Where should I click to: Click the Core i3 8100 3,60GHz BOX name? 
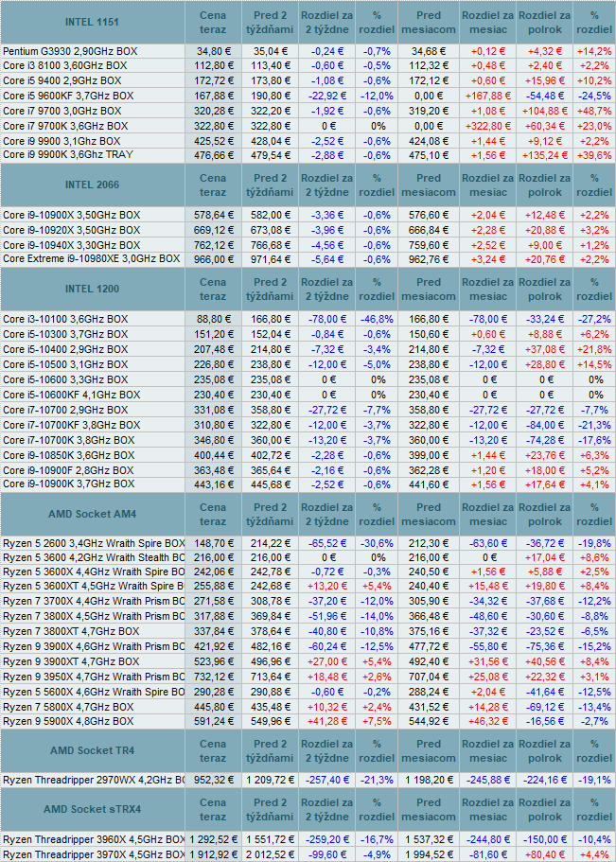(x=65, y=65)
